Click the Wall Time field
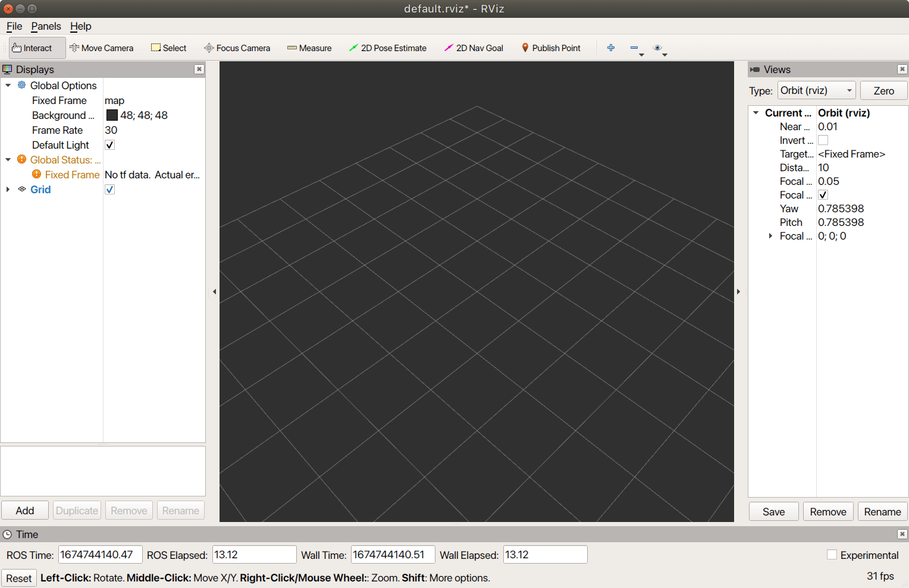Viewport: 909px width, 588px height. 393,555
